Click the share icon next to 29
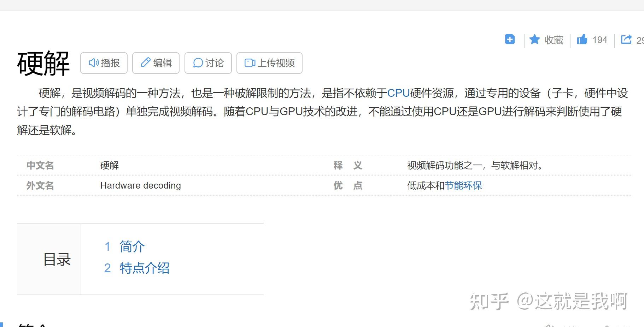This screenshot has width=644, height=327. point(626,40)
